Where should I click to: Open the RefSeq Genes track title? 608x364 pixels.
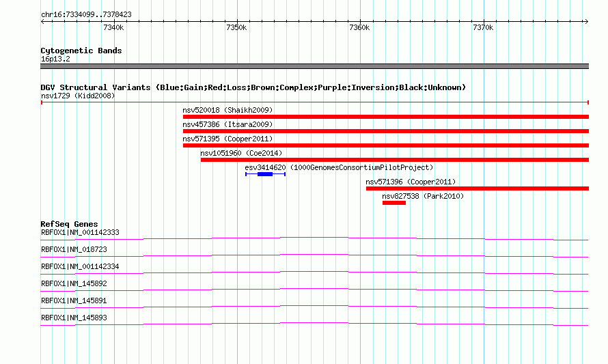click(x=69, y=224)
